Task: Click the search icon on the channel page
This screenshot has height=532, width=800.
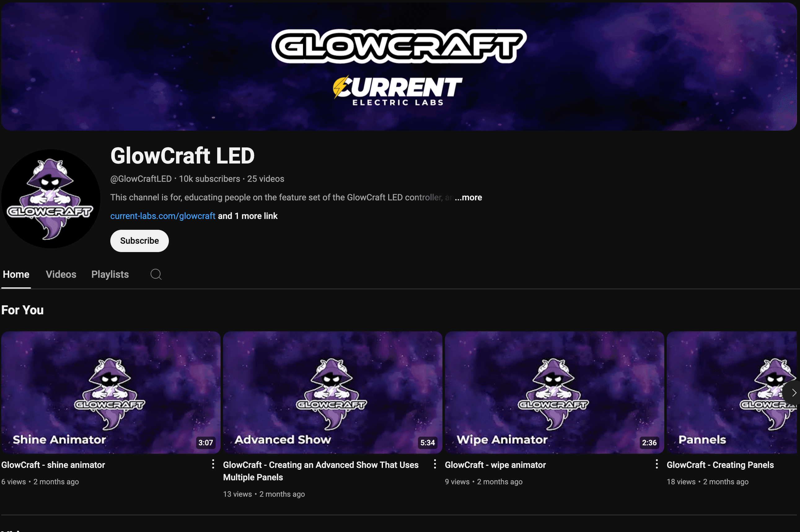Action: [156, 274]
